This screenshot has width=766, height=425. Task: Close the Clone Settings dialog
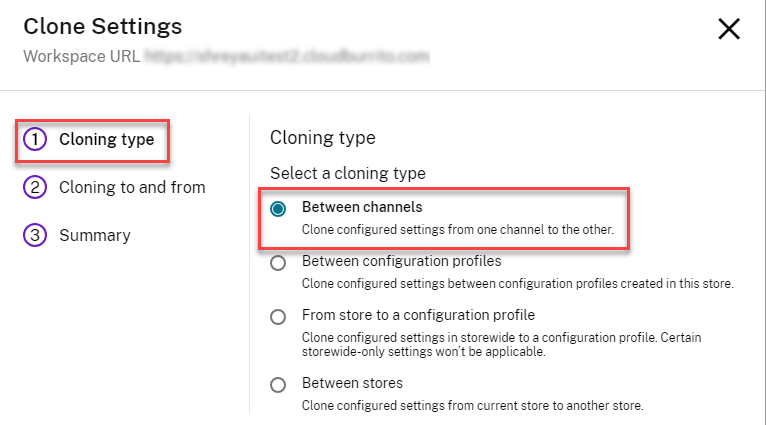[729, 29]
